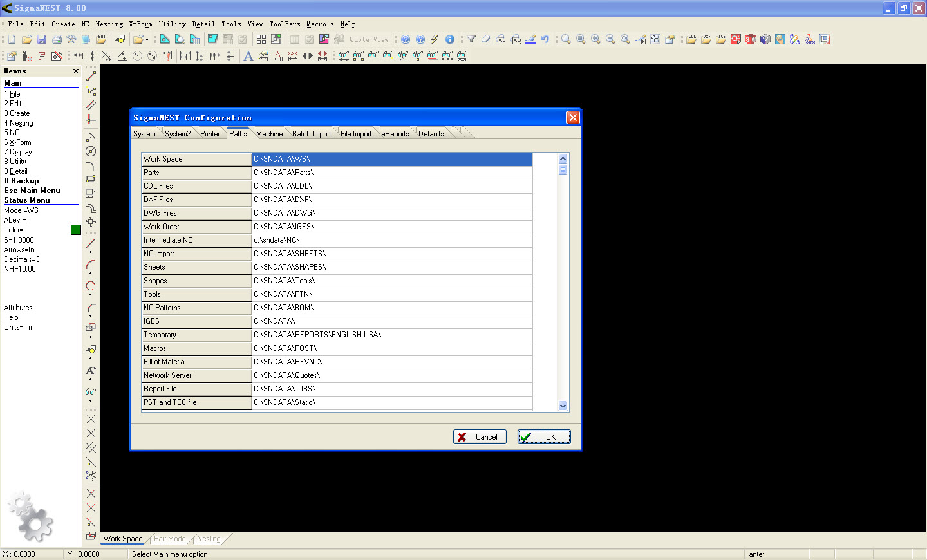Switch to the eReports tab
The image size is (927, 560).
[x=395, y=134]
